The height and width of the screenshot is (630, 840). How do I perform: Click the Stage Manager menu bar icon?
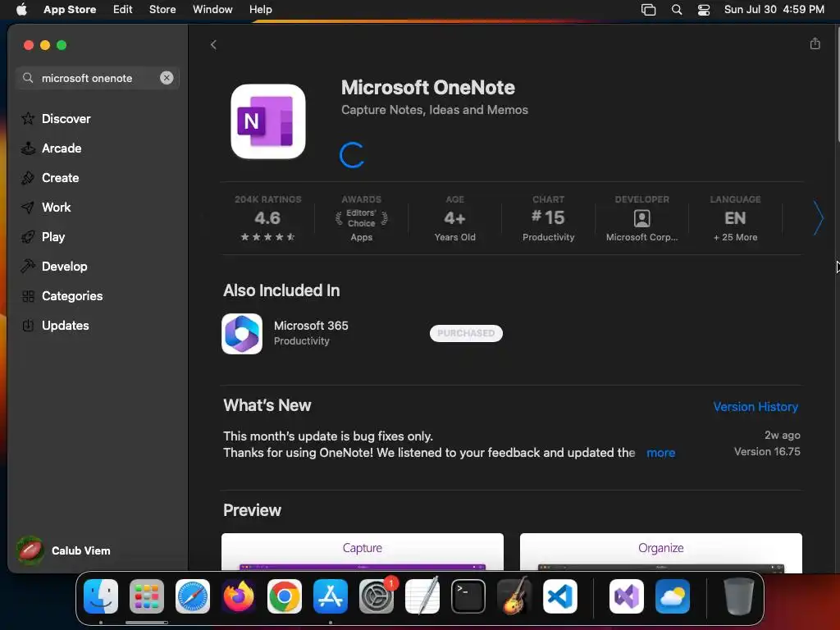click(648, 10)
